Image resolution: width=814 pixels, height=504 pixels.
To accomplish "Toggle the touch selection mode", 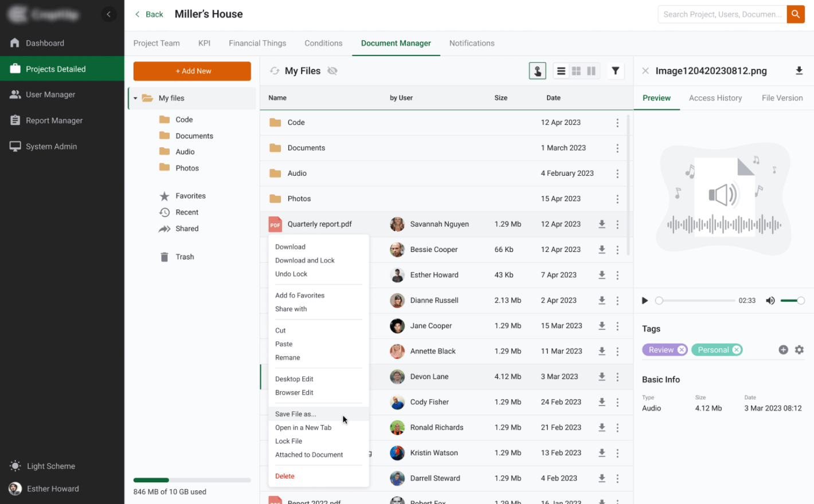I will tap(537, 70).
